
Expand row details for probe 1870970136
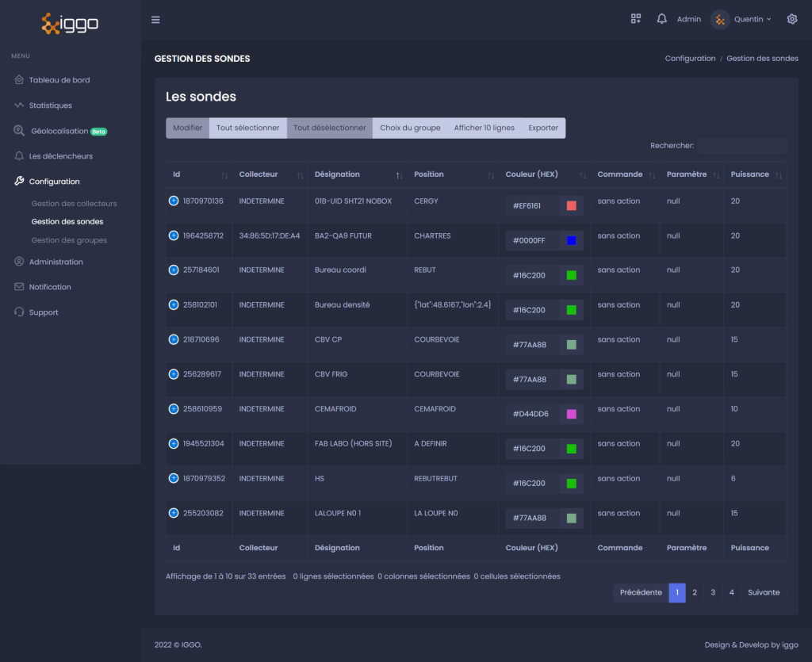(174, 201)
